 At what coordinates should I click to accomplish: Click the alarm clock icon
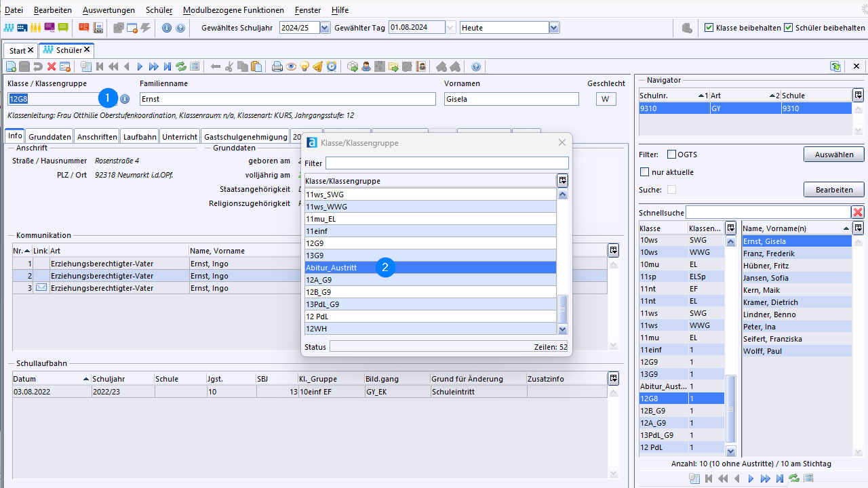pyautogui.click(x=332, y=66)
